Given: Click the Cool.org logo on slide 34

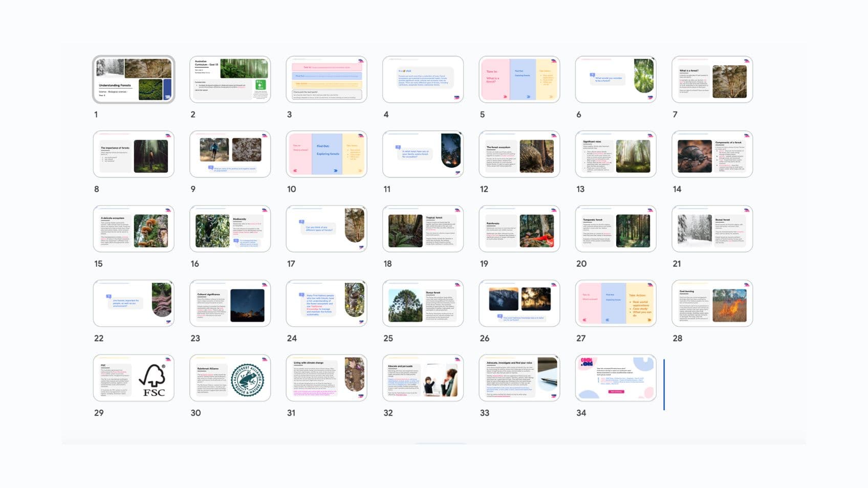Looking at the screenshot, I should [x=587, y=362].
